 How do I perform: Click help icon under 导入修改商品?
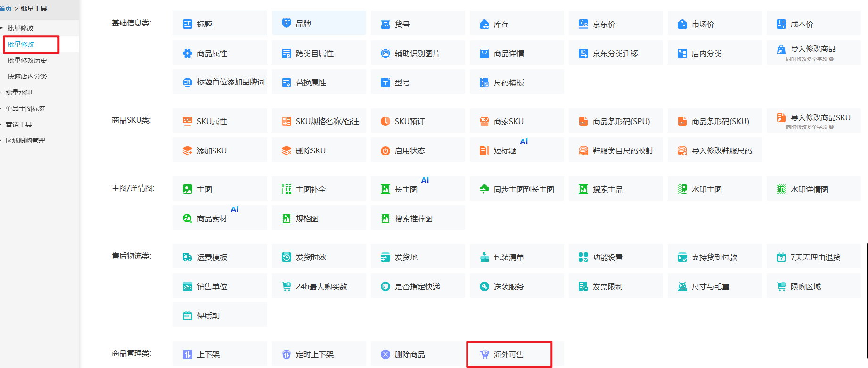[x=831, y=59]
